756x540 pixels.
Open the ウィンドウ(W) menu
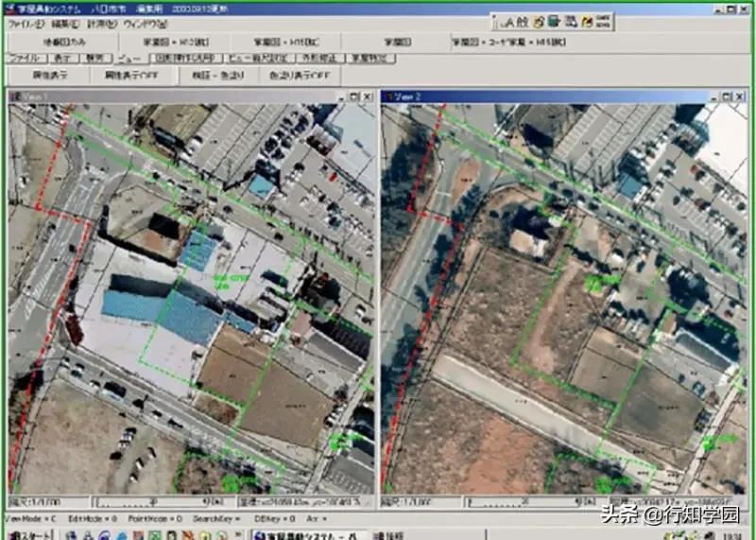[146, 25]
